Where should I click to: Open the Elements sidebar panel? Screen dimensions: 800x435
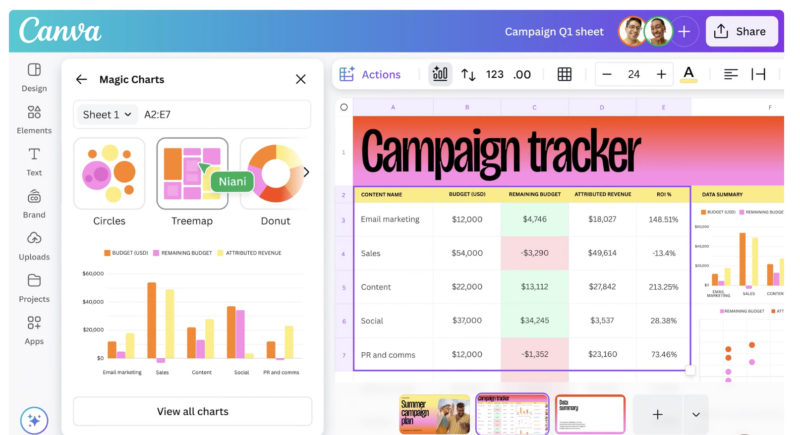pos(34,119)
